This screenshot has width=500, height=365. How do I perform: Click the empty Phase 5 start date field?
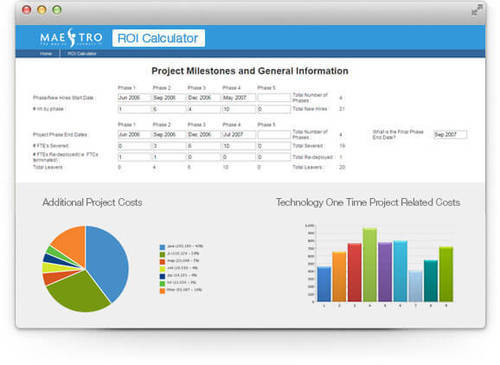point(274,98)
